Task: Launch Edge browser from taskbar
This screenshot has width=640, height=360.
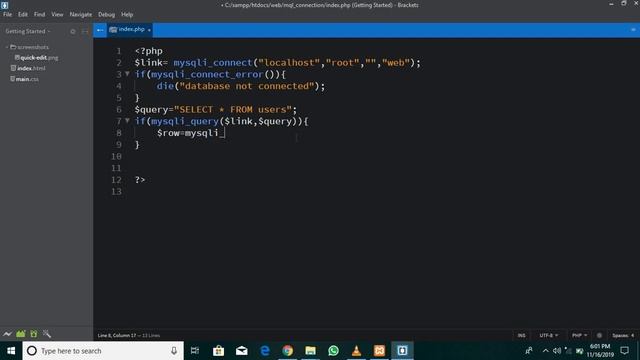Action: coord(265,351)
